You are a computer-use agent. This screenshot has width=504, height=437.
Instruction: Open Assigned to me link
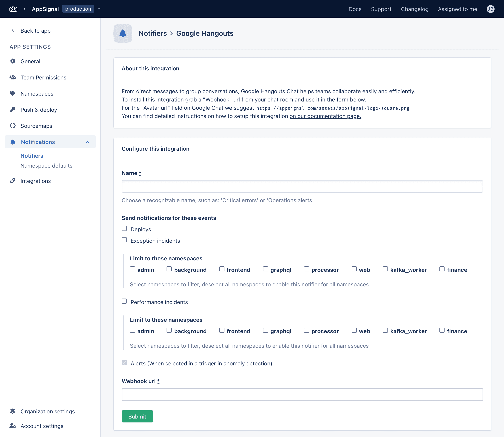tap(457, 9)
